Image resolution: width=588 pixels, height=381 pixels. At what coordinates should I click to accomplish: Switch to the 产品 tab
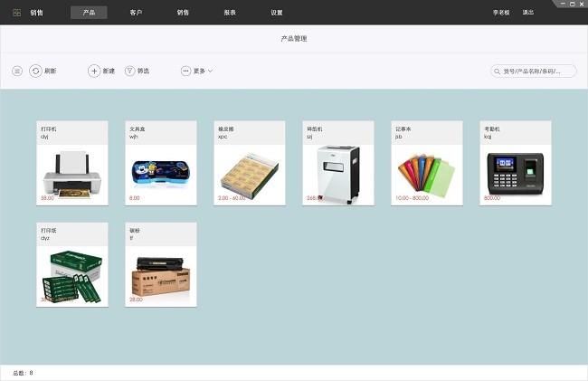(89, 13)
